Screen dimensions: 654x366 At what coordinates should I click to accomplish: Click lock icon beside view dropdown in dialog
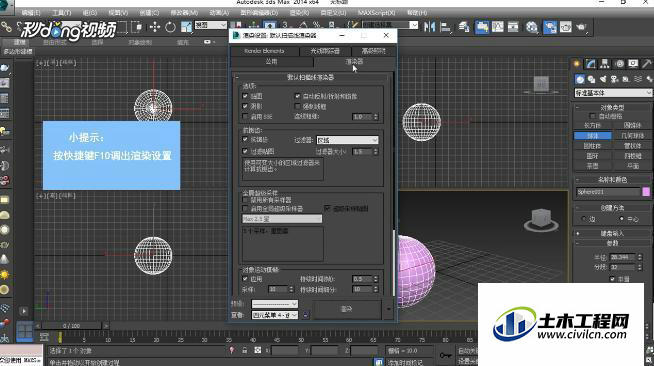click(305, 315)
